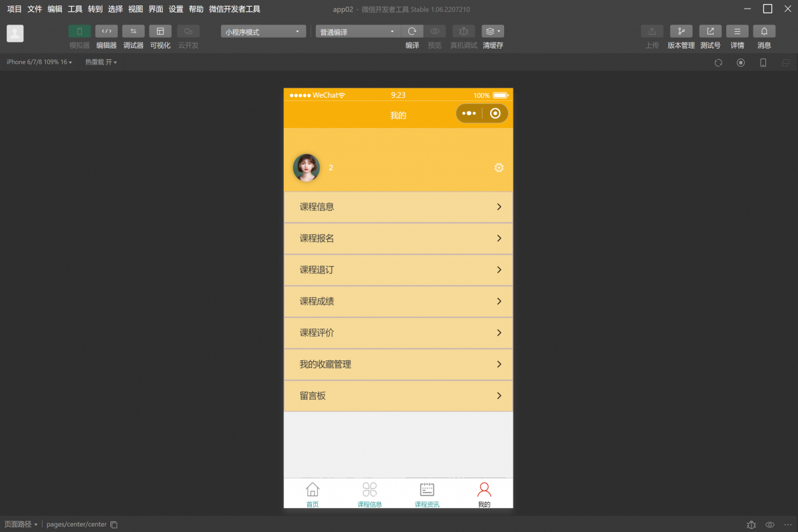Open the 小程序模式 mode dropdown

[x=263, y=31]
